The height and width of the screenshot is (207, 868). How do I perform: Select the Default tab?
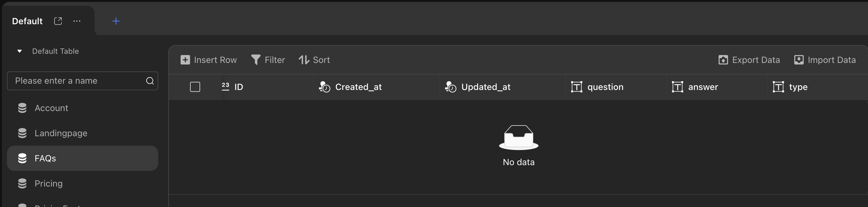click(27, 21)
